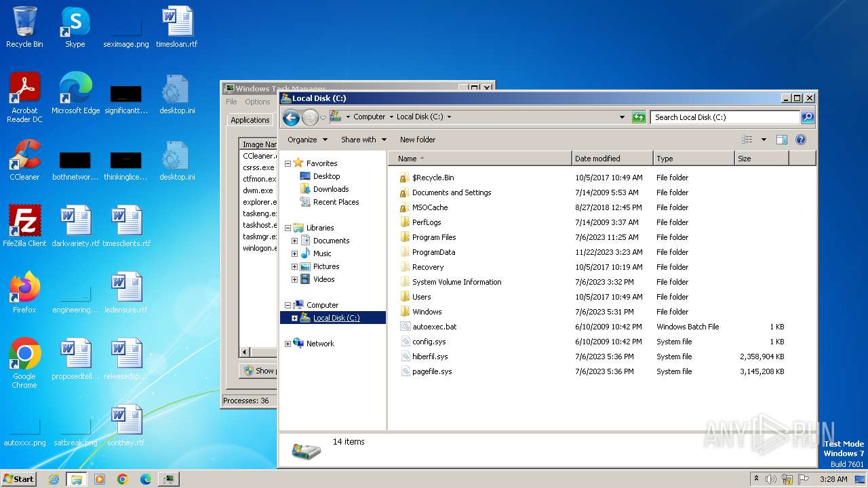Expand Local Disk (C:) tree node
868x488 pixels.
click(x=294, y=318)
